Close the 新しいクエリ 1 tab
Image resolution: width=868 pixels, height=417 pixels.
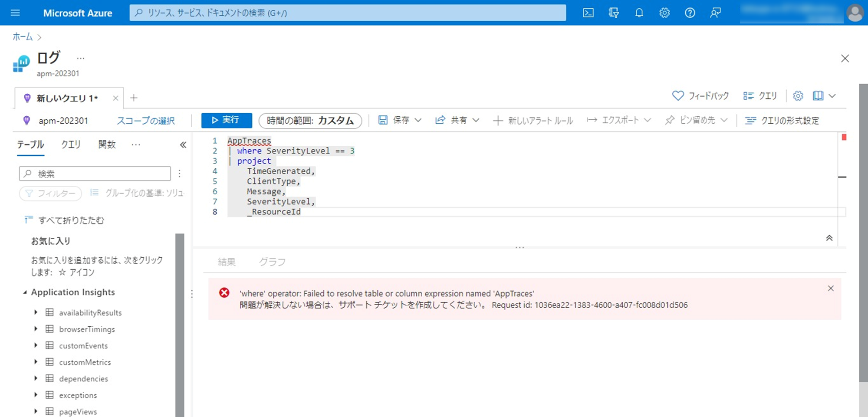[115, 98]
